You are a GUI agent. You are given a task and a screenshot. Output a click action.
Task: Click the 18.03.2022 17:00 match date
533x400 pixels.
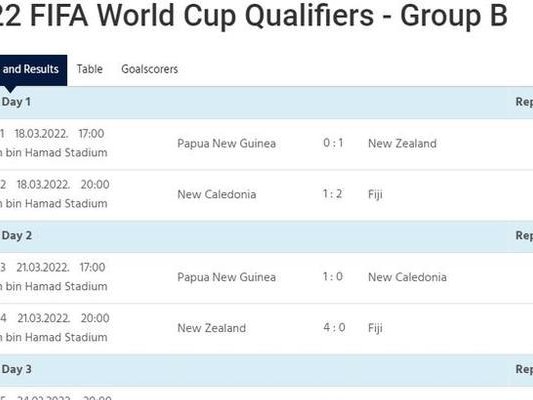59,134
